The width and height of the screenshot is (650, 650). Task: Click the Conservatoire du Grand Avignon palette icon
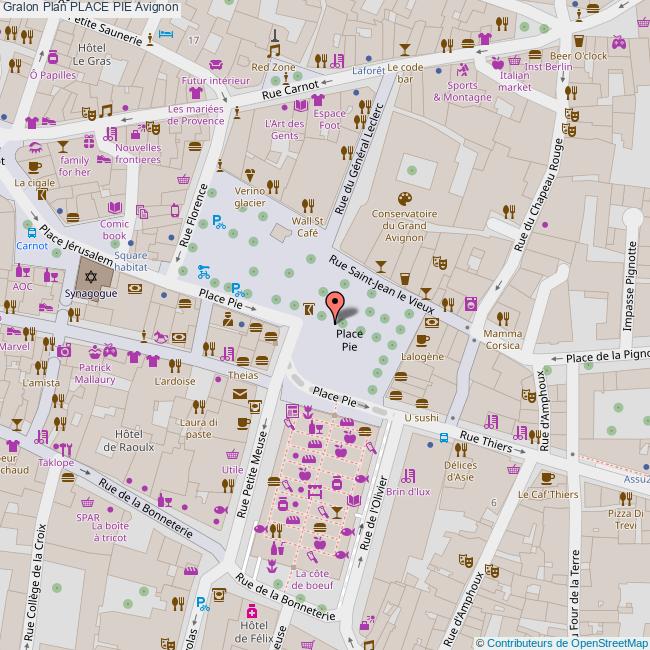click(x=404, y=198)
